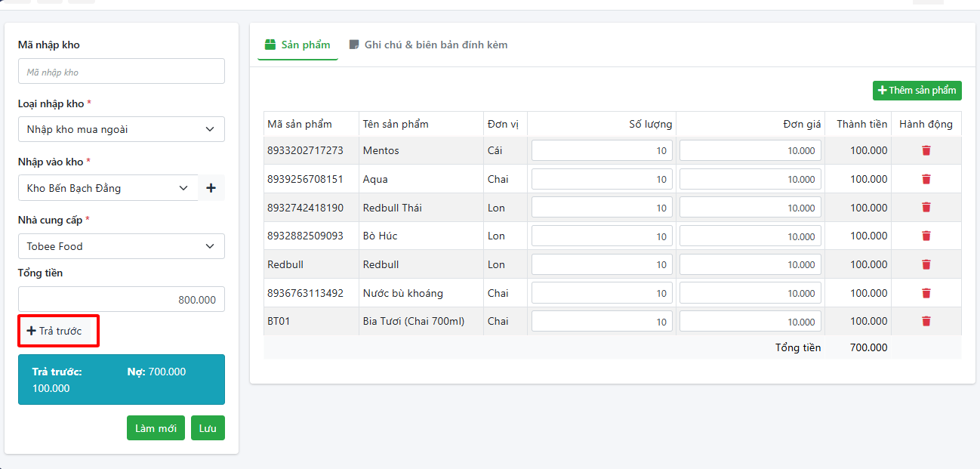Remove the Bia Tươi row

pos(926,321)
